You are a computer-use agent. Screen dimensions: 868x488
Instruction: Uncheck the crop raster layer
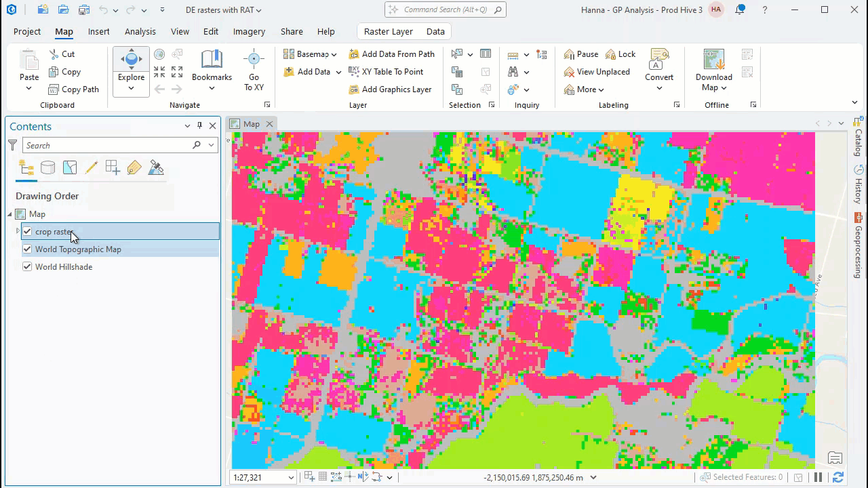(x=27, y=231)
